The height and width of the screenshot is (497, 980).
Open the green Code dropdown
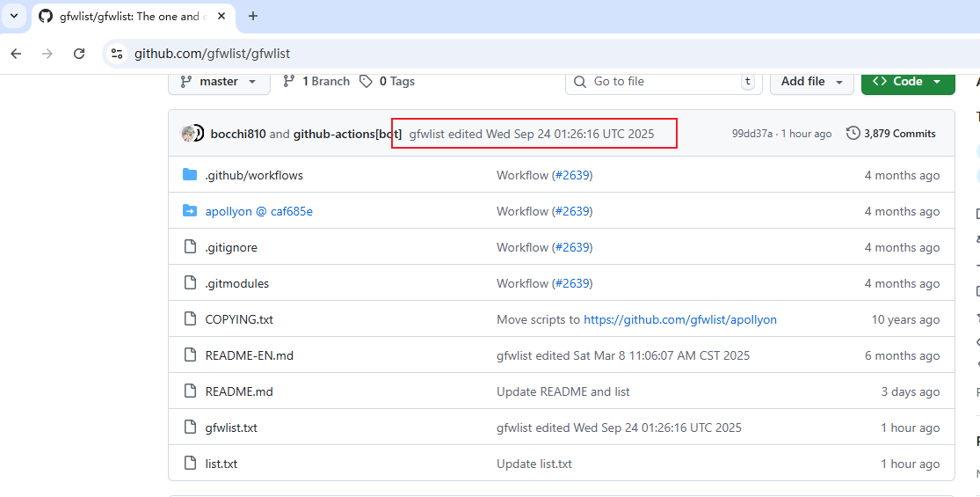(x=908, y=81)
